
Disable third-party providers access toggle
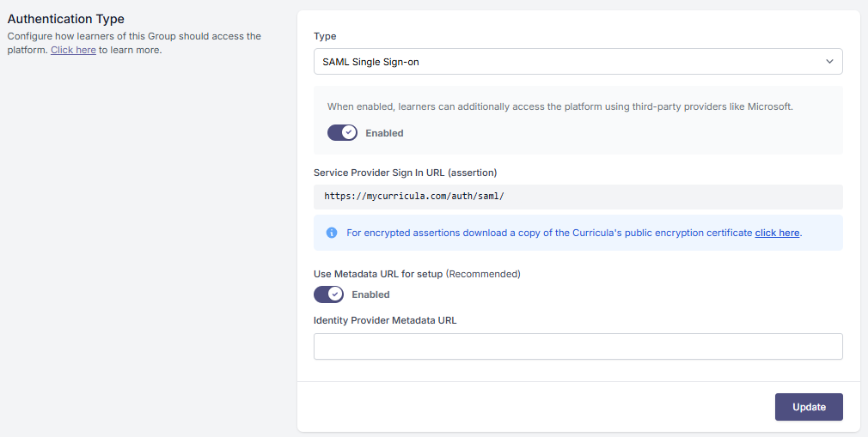342,133
